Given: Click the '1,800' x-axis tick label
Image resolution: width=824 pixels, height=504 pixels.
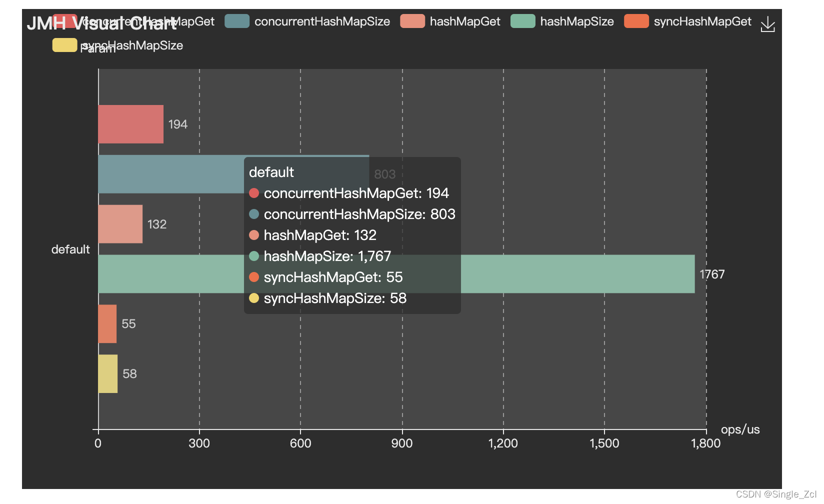Looking at the screenshot, I should [x=705, y=443].
